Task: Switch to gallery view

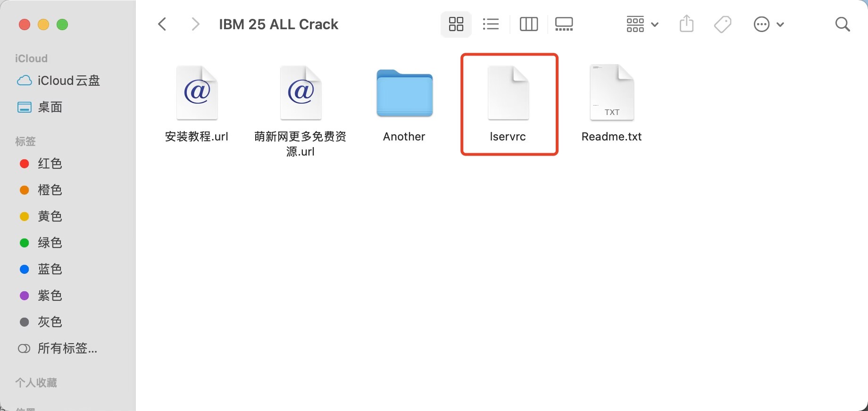Action: click(x=564, y=24)
